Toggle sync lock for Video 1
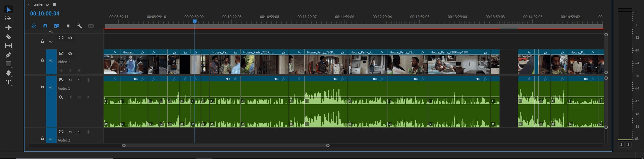This screenshot has width=644, height=159. pos(61,53)
